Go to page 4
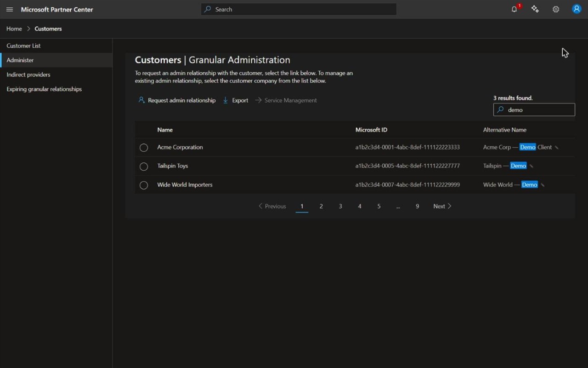The height and width of the screenshot is (368, 588). coord(360,206)
